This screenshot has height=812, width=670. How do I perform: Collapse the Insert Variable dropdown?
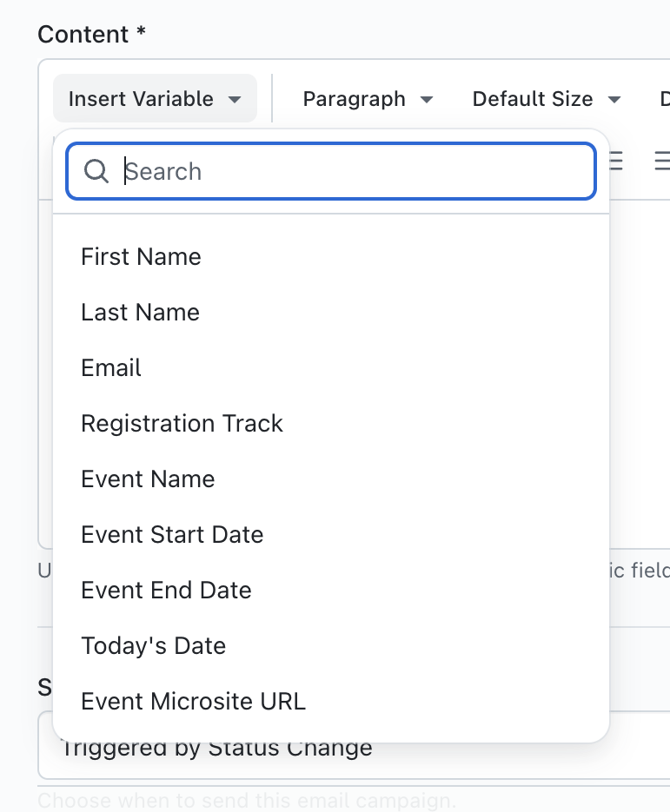click(x=155, y=99)
